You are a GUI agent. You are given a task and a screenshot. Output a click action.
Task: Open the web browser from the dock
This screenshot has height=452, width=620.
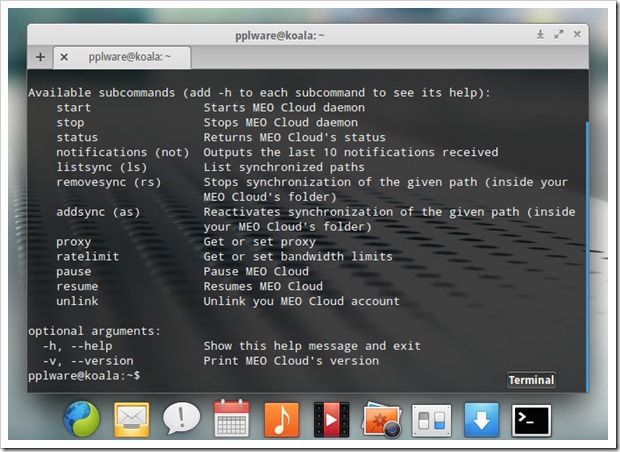tap(82, 419)
